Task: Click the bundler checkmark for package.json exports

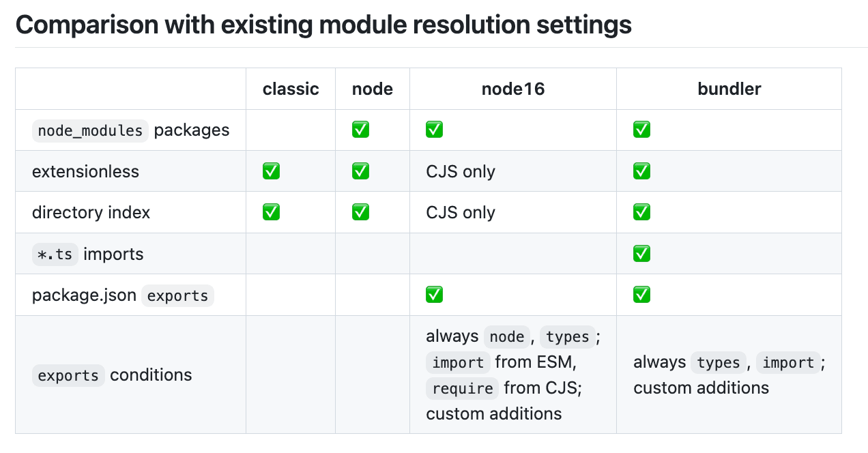Action: click(x=641, y=295)
